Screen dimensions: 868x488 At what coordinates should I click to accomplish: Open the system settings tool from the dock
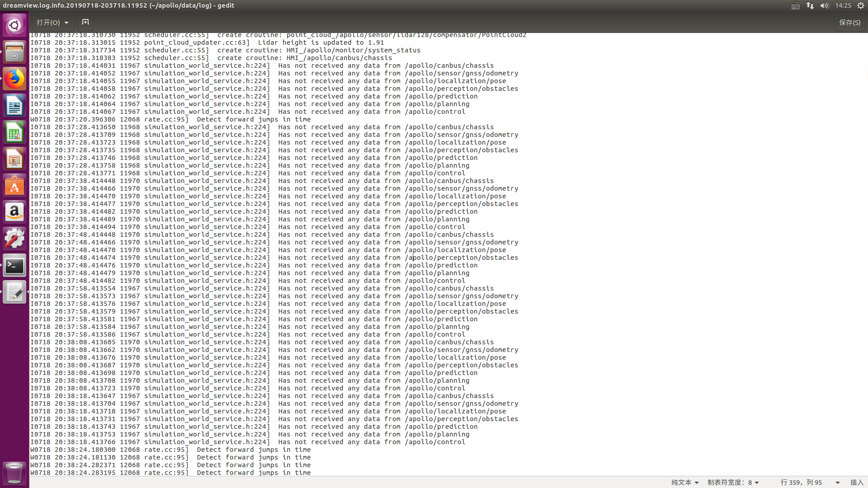14,238
